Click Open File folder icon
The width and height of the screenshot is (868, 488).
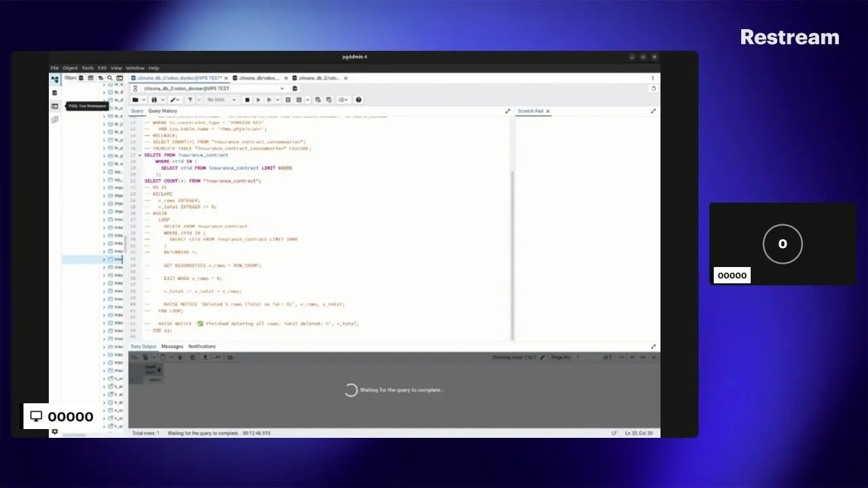pyautogui.click(x=136, y=100)
